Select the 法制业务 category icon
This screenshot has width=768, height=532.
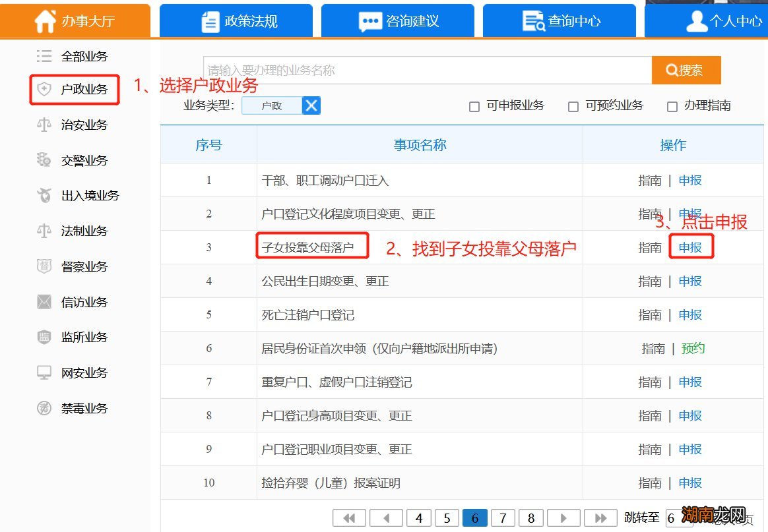[x=75, y=231]
